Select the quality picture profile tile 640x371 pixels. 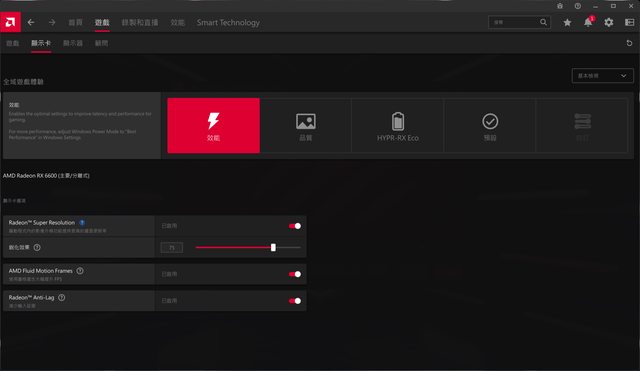click(305, 126)
